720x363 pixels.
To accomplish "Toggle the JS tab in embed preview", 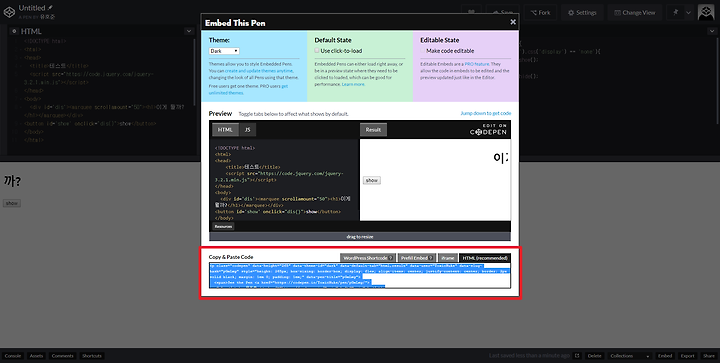I will 248,130.
